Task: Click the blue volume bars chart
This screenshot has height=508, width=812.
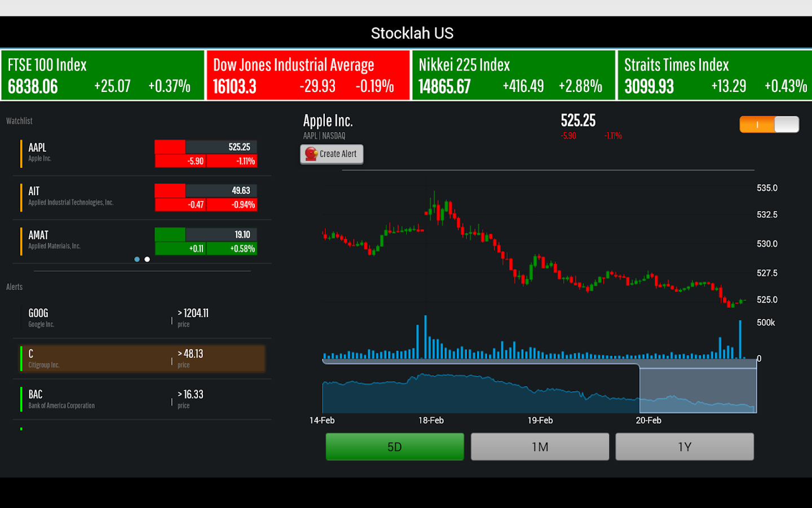Action: [x=535, y=338]
